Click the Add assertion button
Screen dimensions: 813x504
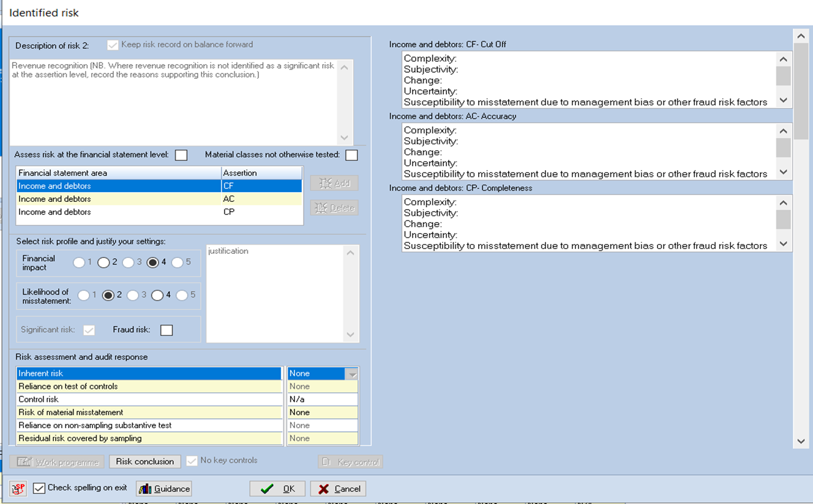[x=334, y=183]
